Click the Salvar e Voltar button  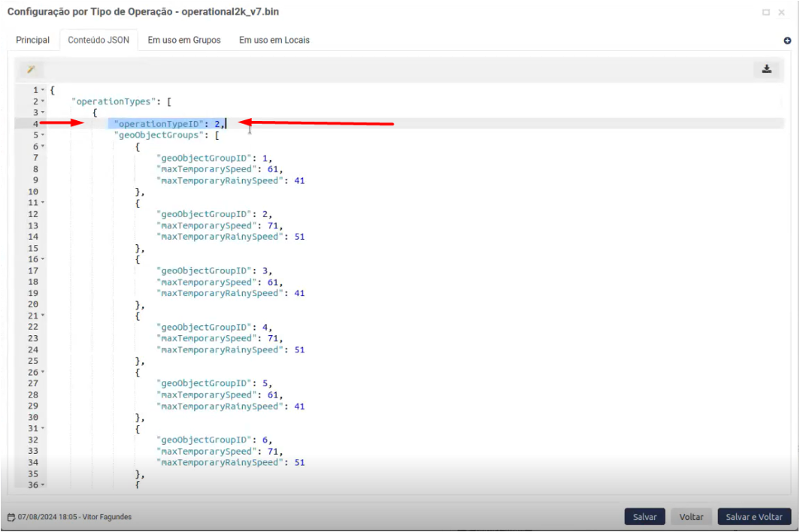point(754,517)
